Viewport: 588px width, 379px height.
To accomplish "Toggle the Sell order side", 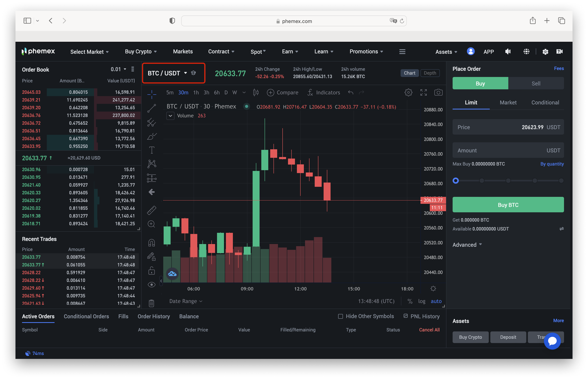I will click(x=536, y=83).
